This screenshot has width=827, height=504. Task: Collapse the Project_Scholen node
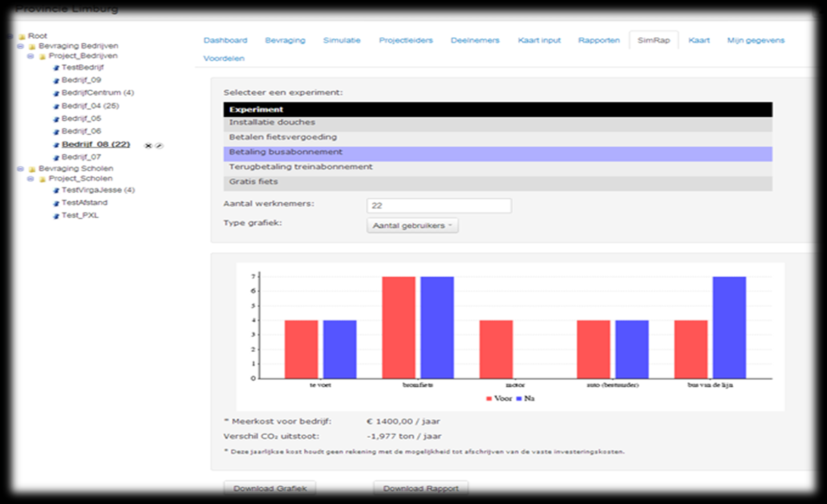click(x=31, y=179)
